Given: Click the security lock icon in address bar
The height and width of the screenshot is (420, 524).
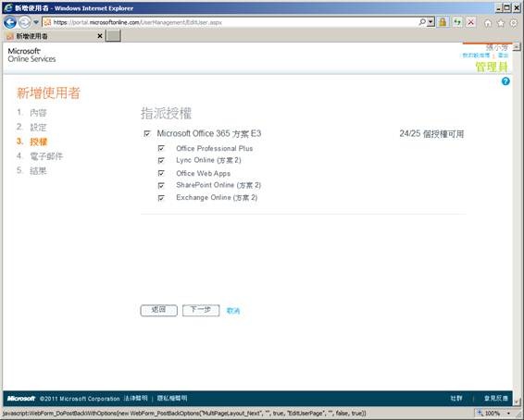Looking at the screenshot, I should tap(443, 22).
